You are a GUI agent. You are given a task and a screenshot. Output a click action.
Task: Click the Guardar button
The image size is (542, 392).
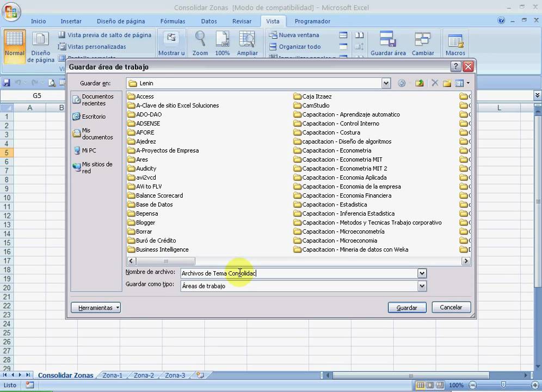[x=407, y=308]
